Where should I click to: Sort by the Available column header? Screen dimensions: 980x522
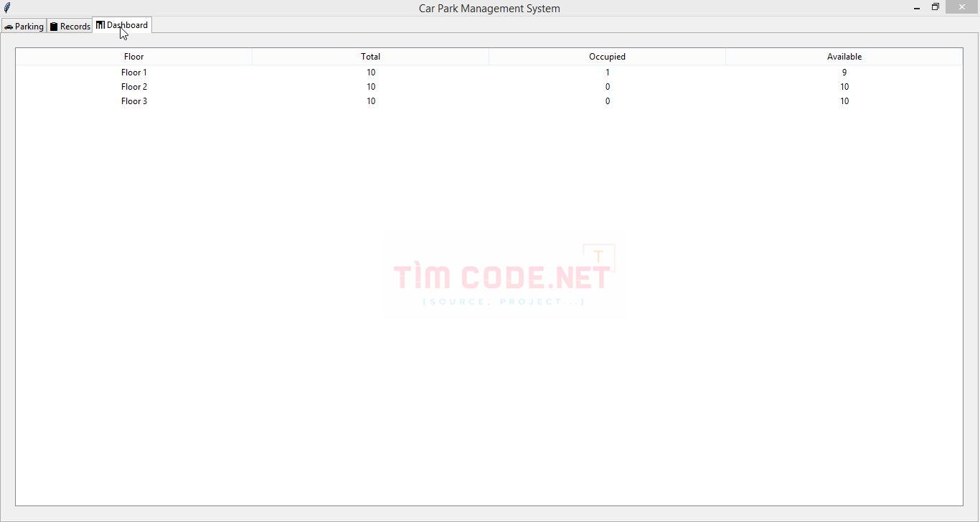pyautogui.click(x=844, y=57)
